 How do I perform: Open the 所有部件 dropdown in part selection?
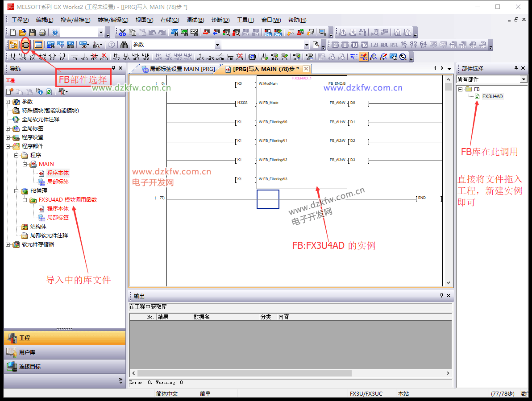tap(524, 79)
